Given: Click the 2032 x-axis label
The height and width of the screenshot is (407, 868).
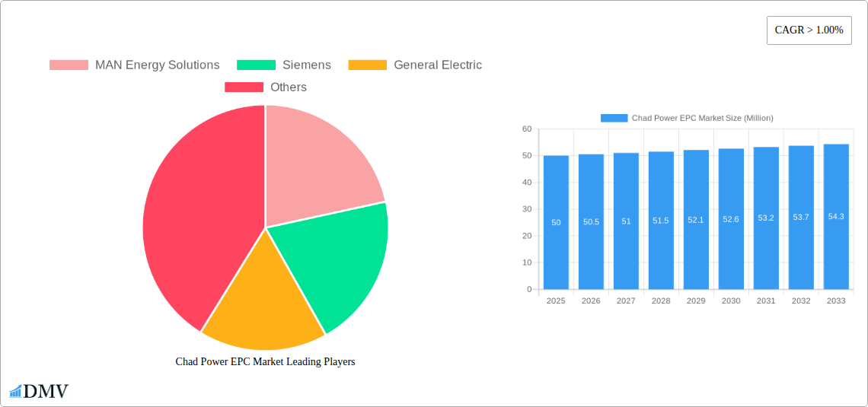Looking at the screenshot, I should [801, 301].
